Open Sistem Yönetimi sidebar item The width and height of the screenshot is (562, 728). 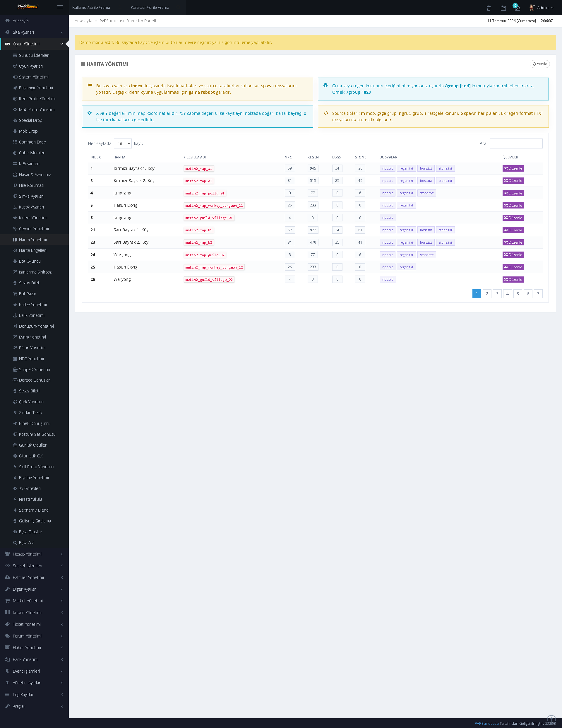point(34,77)
